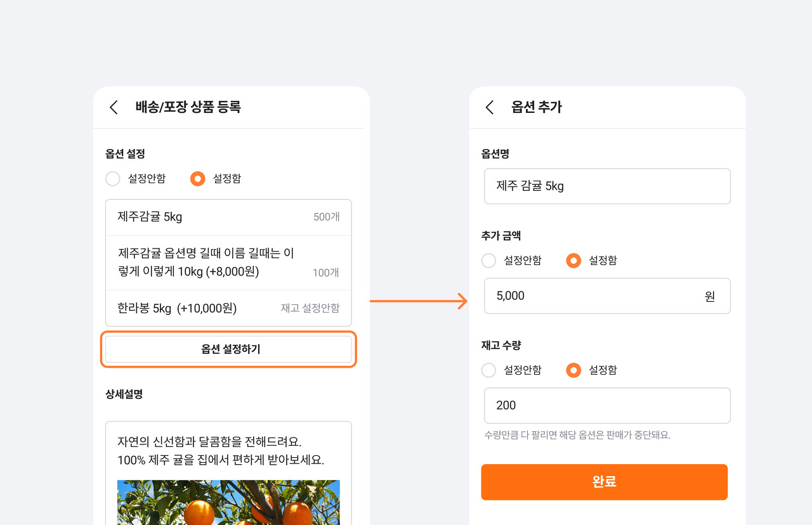This screenshot has height=525, width=812.
Task: Tap the 재고 설정안함 label
Action: 310,308
